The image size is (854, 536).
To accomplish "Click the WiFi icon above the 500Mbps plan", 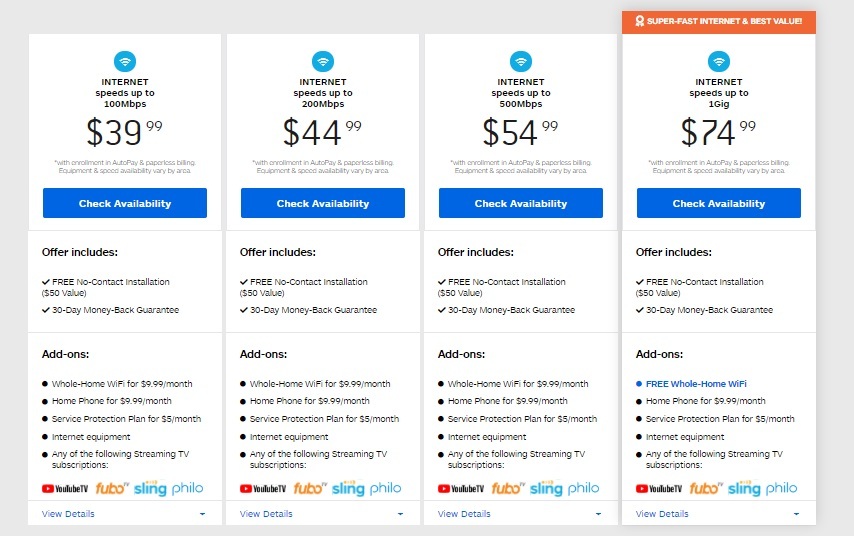I will pos(521,62).
